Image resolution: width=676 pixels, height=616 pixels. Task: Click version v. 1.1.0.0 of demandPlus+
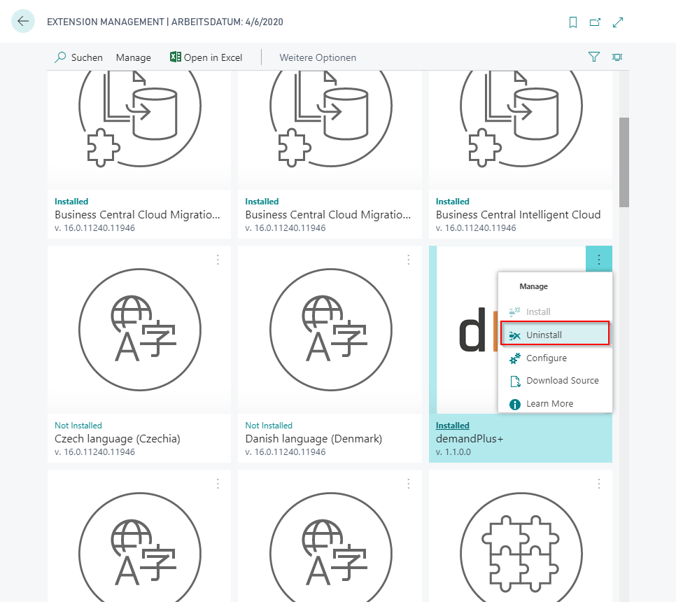(453, 452)
